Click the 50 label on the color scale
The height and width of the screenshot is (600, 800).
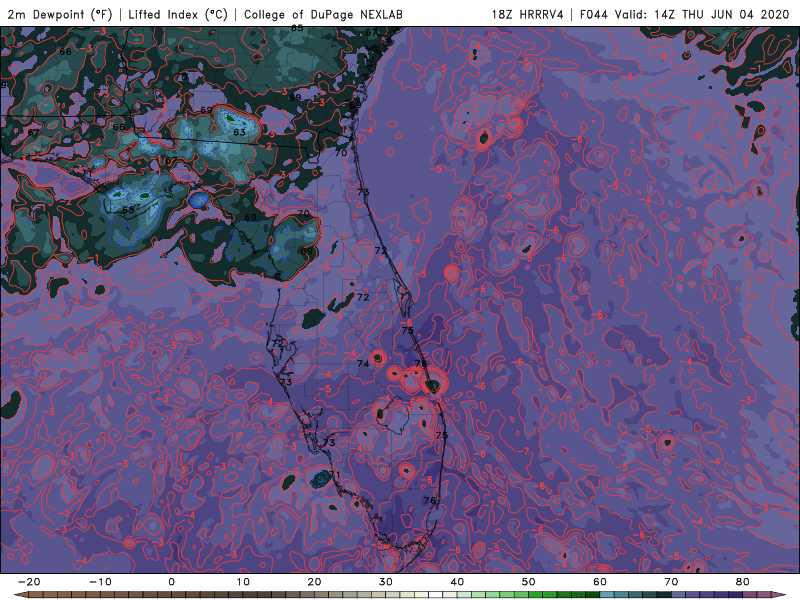[529, 582]
